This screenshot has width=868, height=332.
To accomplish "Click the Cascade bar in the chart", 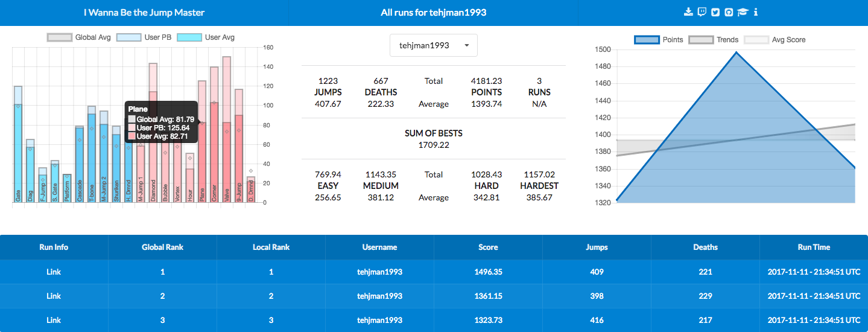I will [x=79, y=165].
